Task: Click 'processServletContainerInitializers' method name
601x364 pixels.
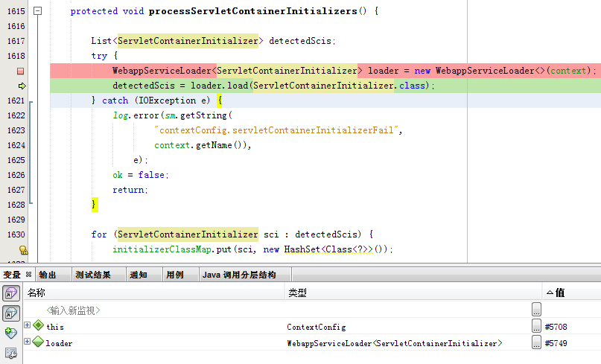Action: [x=253, y=11]
